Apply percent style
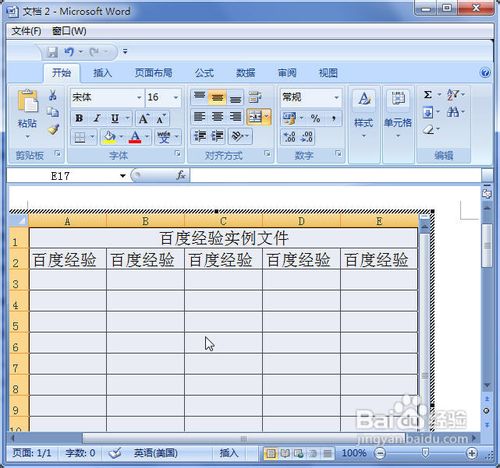This screenshot has height=468, width=500. pyautogui.click(x=315, y=118)
